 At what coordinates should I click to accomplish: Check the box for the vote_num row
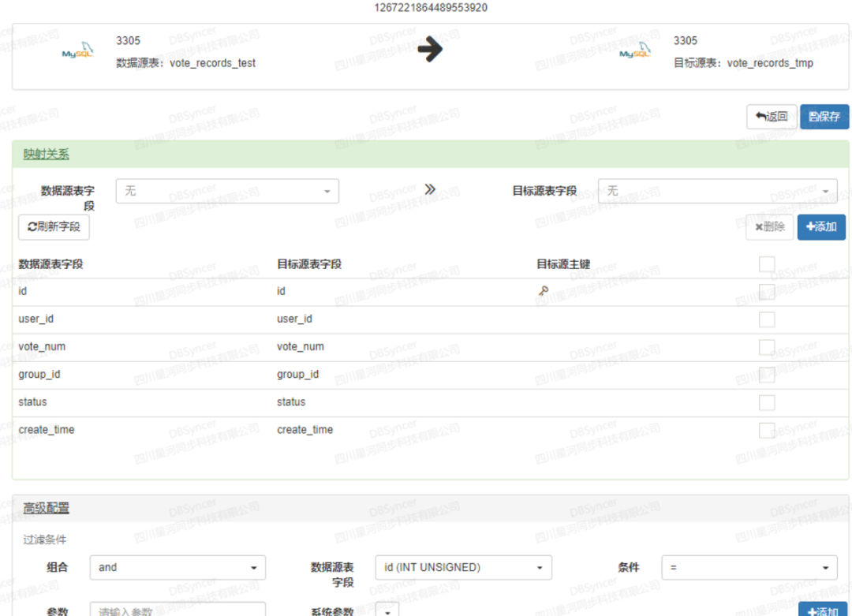(767, 348)
